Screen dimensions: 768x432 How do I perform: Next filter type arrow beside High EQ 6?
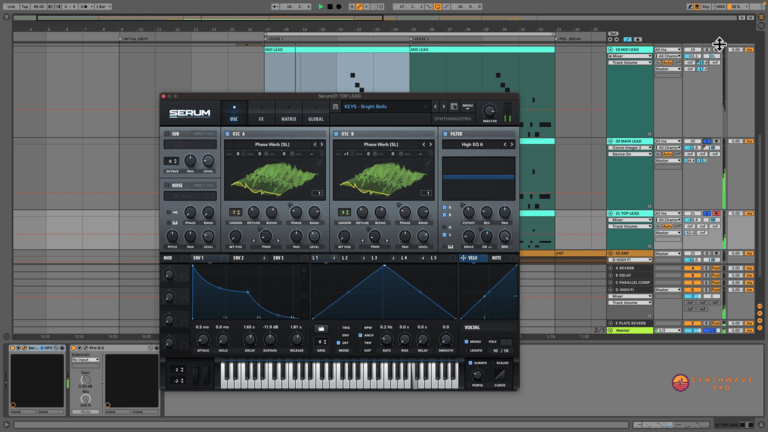click(512, 144)
